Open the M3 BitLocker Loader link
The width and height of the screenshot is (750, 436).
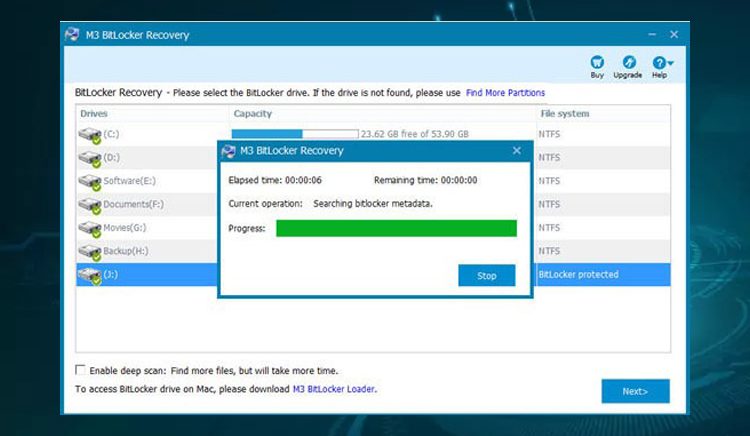pos(334,389)
